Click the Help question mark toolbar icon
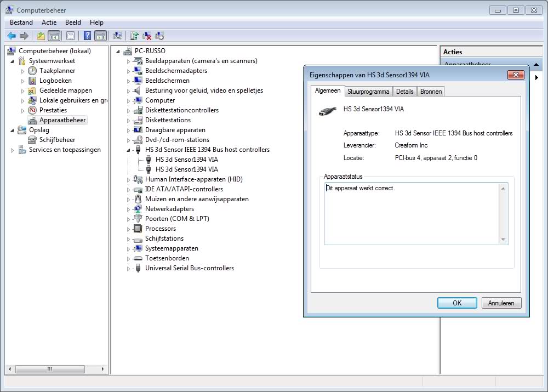Viewport: 548px width, 392px height. tap(87, 36)
